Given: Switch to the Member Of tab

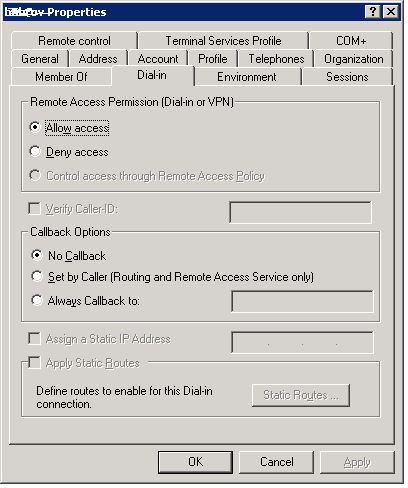Looking at the screenshot, I should 61,77.
